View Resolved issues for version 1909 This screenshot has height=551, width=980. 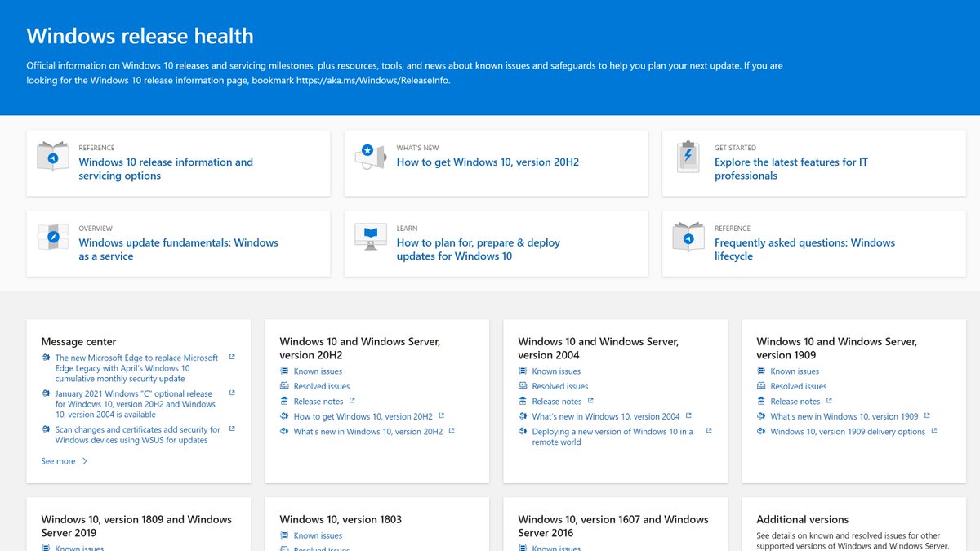coord(799,386)
